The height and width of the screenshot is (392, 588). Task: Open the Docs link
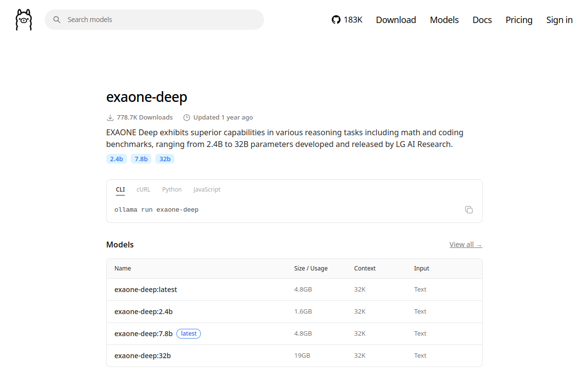482,20
